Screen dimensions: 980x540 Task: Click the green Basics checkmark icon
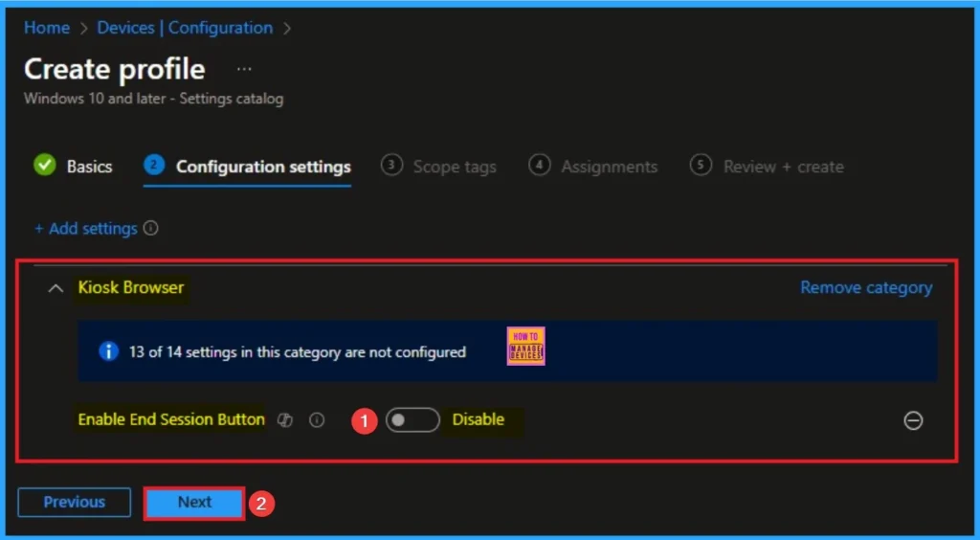(44, 166)
